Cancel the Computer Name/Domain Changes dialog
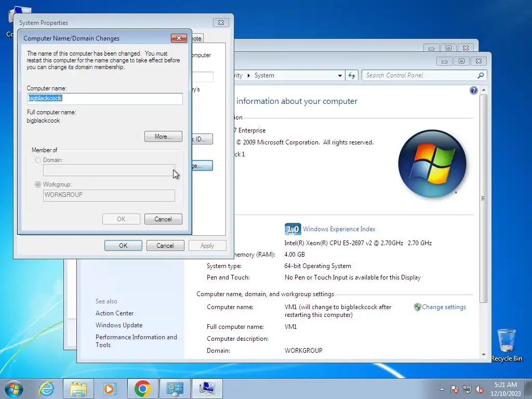Viewport: 532px width, 399px height. point(163,219)
